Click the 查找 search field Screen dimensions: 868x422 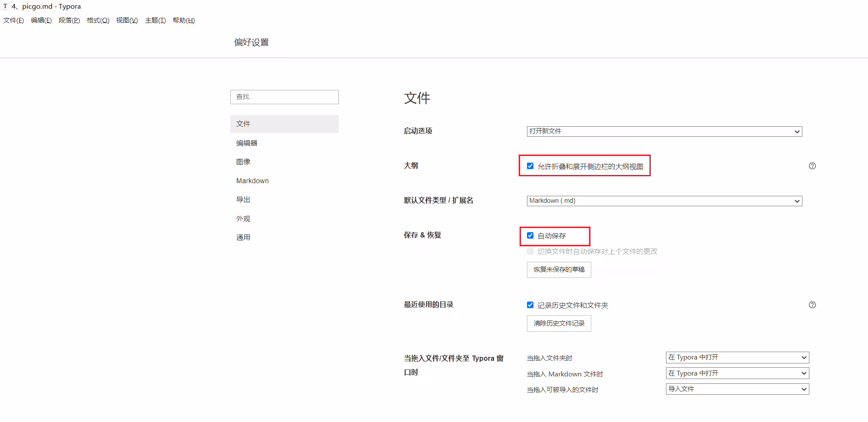click(284, 97)
